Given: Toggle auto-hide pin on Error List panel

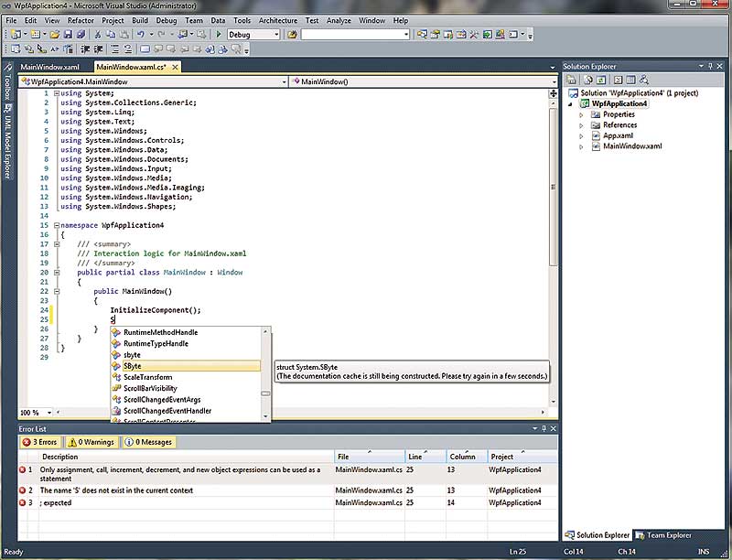Looking at the screenshot, I should (544, 428).
